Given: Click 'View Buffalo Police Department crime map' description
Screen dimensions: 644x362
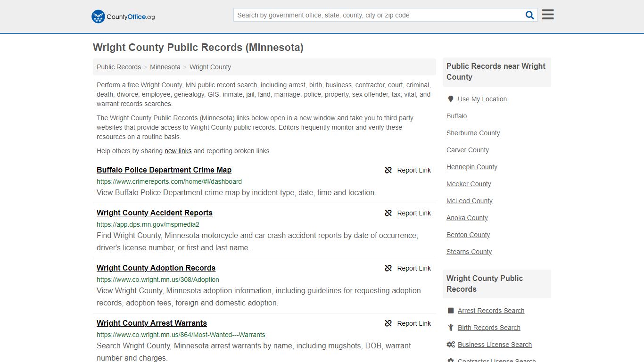Looking at the screenshot, I should pos(236,192).
